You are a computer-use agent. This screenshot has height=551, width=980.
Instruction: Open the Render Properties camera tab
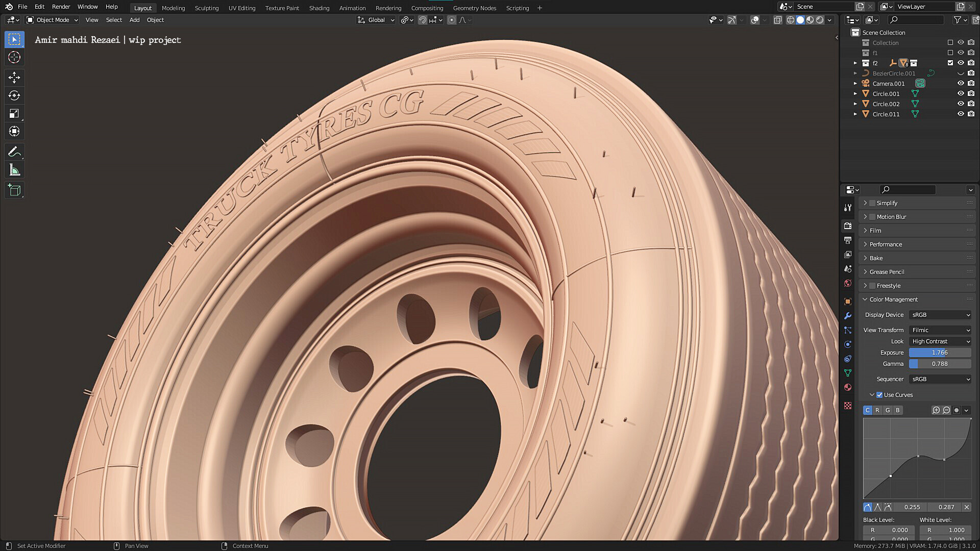pyautogui.click(x=848, y=226)
